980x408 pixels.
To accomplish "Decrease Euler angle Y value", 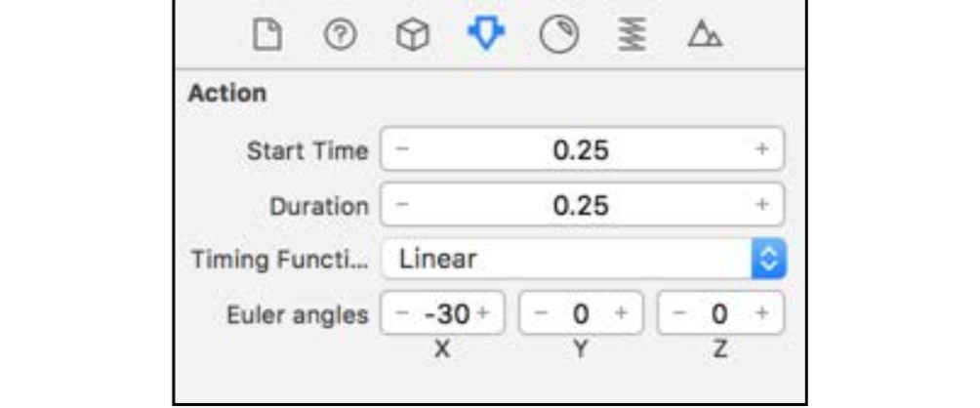I will pos(542,313).
